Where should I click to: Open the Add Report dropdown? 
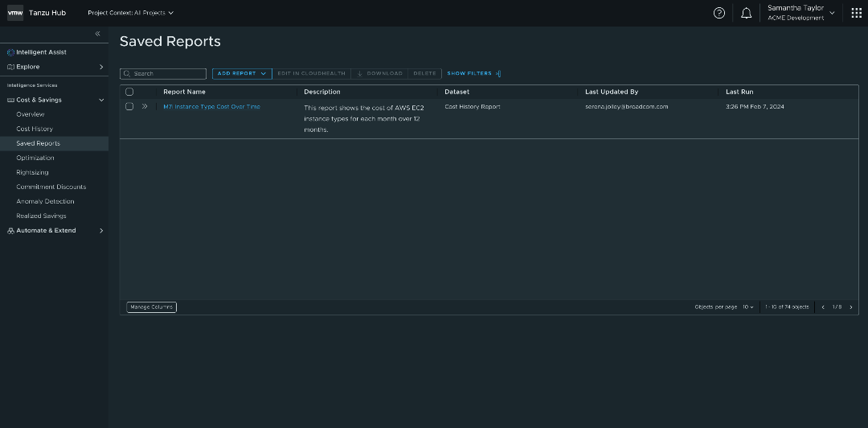(x=242, y=74)
